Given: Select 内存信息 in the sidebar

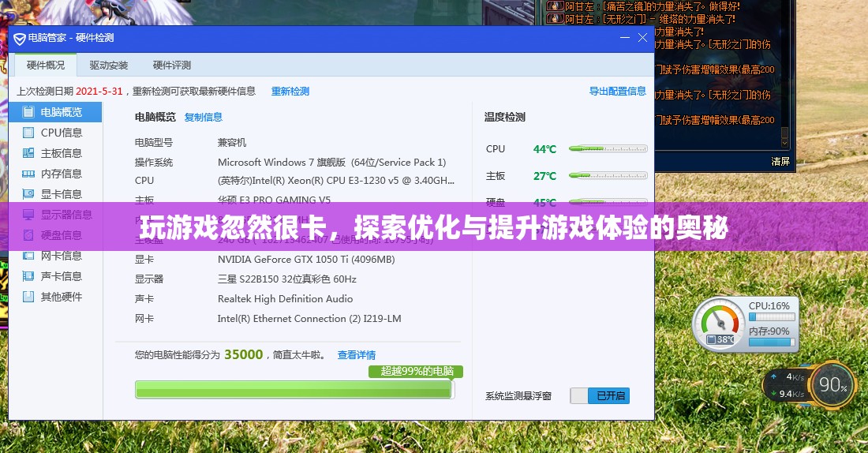Looking at the screenshot, I should click(x=55, y=174).
